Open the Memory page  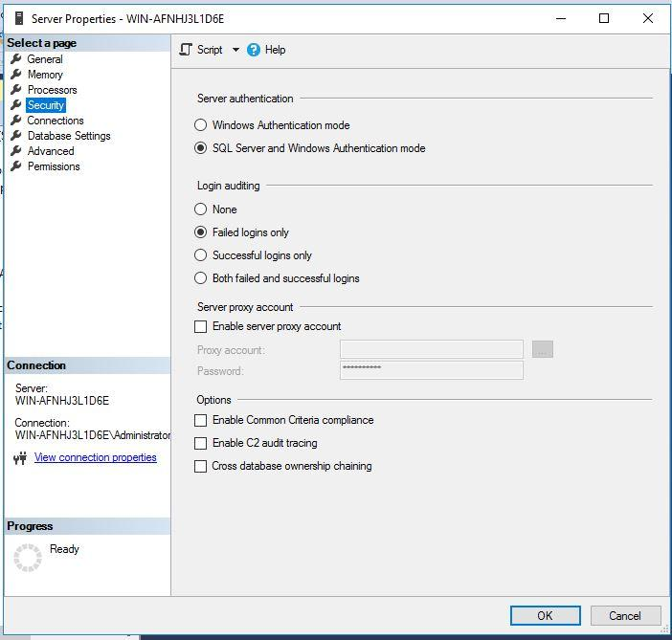[45, 75]
